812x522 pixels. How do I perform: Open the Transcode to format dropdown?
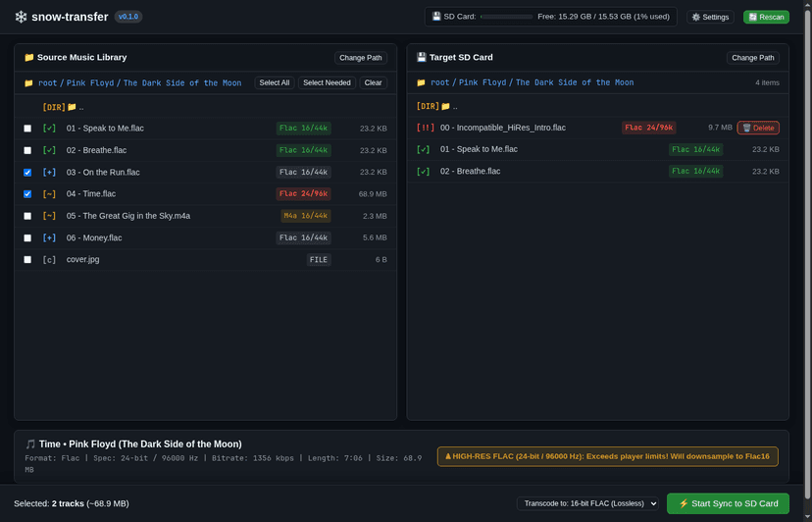(x=587, y=503)
